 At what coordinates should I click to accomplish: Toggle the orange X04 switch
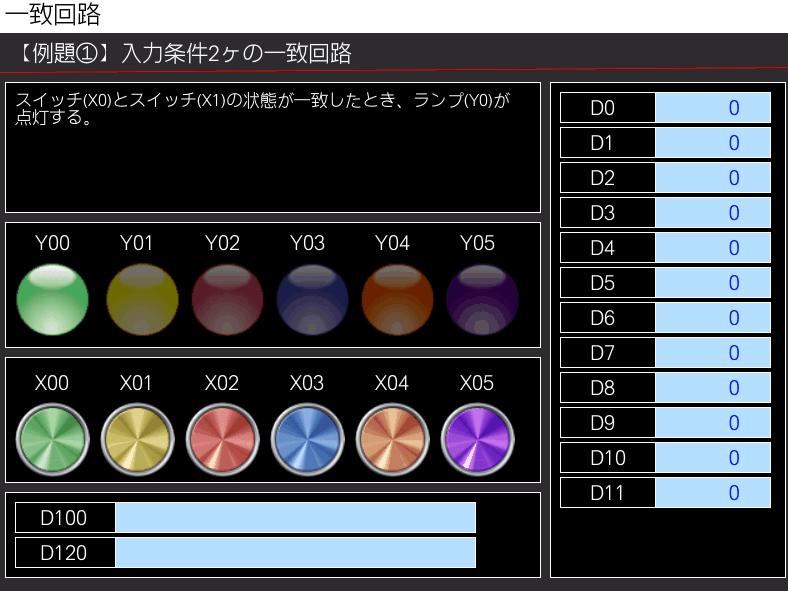tap(392, 440)
